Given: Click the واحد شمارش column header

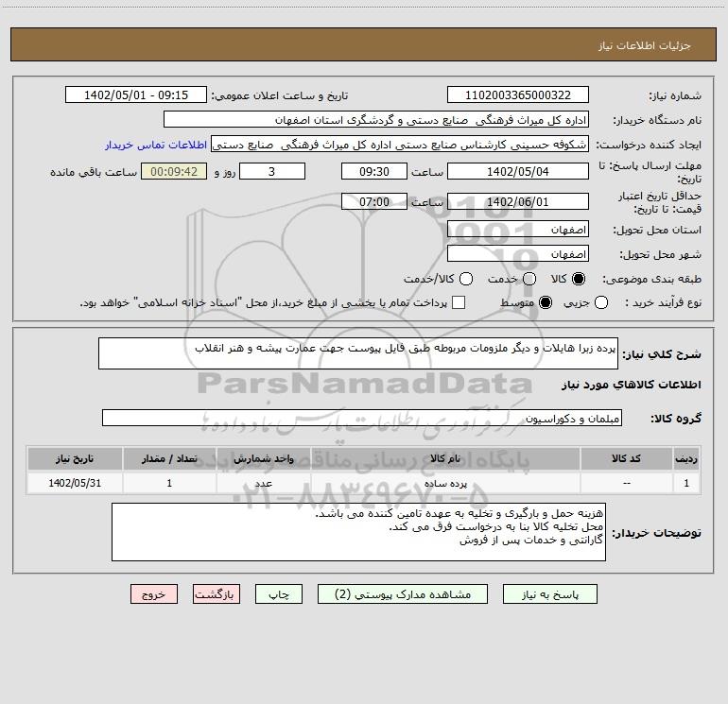Looking at the screenshot, I should point(263,458).
